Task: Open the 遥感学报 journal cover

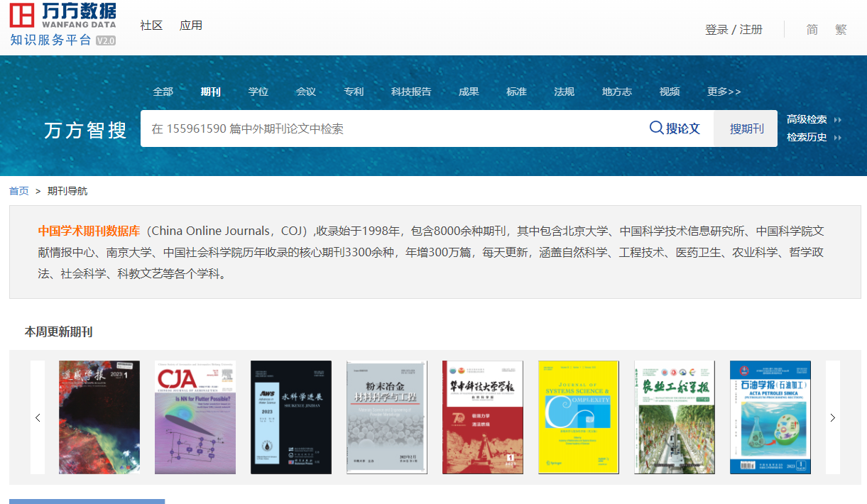Action: coord(99,417)
